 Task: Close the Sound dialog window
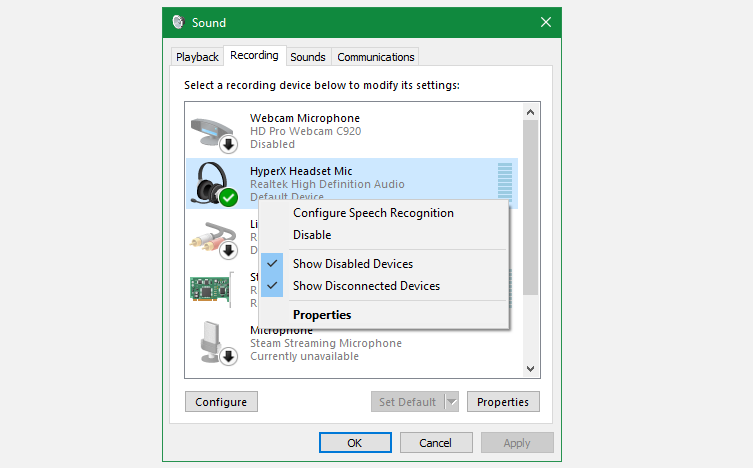[546, 22]
